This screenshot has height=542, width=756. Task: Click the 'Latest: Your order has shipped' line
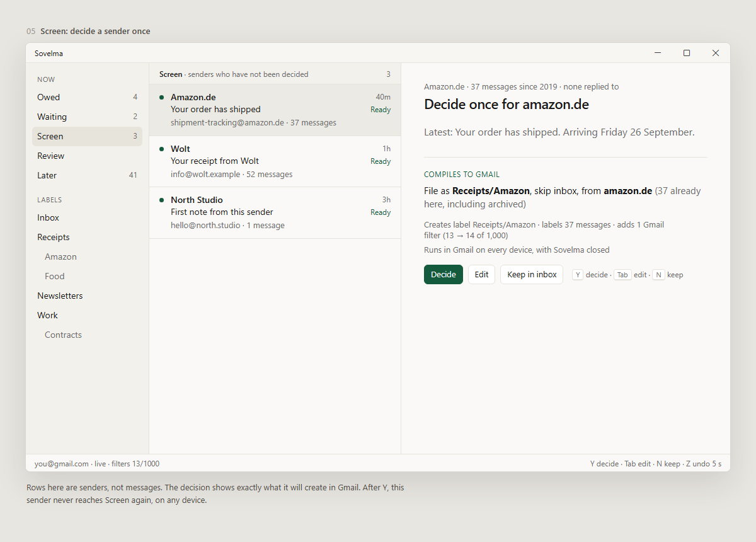[559, 132]
